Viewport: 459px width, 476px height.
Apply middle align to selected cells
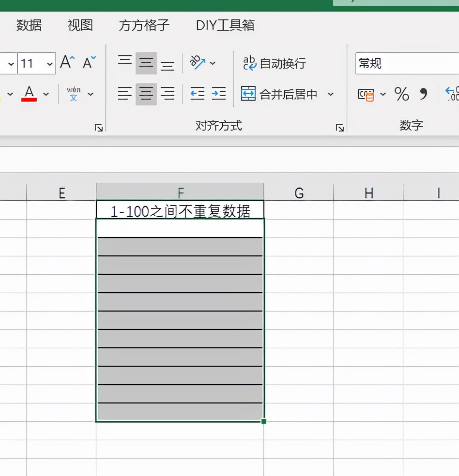click(x=146, y=62)
